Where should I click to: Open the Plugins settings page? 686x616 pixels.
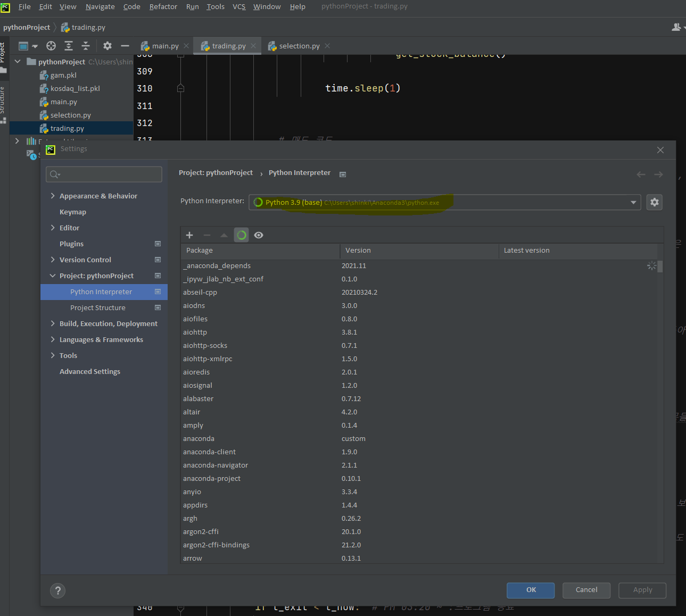pos(71,244)
